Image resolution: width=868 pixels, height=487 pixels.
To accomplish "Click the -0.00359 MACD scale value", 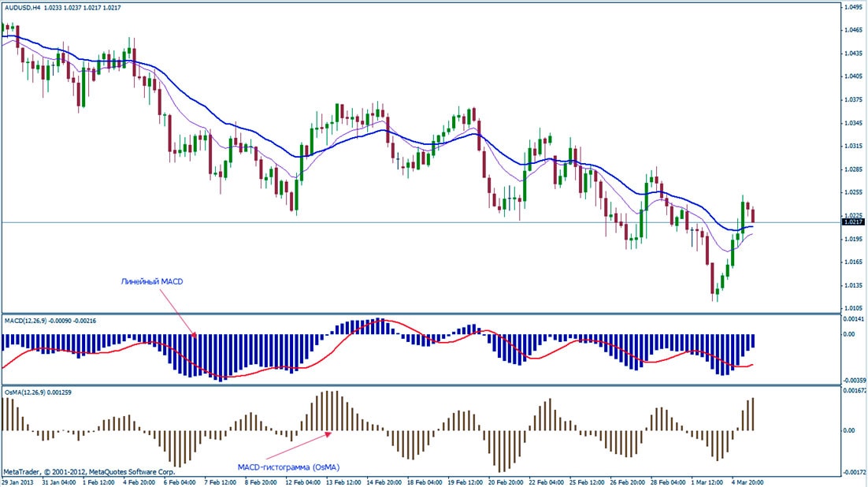I will pyautogui.click(x=853, y=380).
